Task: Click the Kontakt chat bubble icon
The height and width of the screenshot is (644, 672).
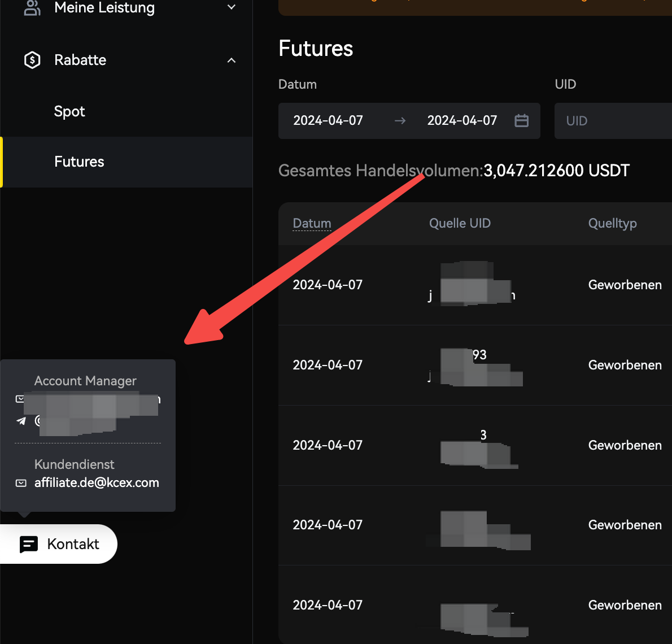Action: pyautogui.click(x=29, y=544)
